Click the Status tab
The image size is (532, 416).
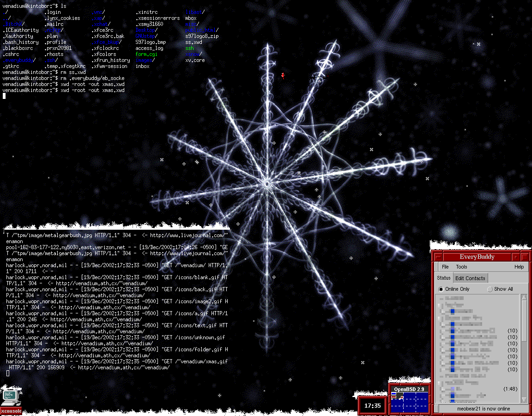(444, 278)
